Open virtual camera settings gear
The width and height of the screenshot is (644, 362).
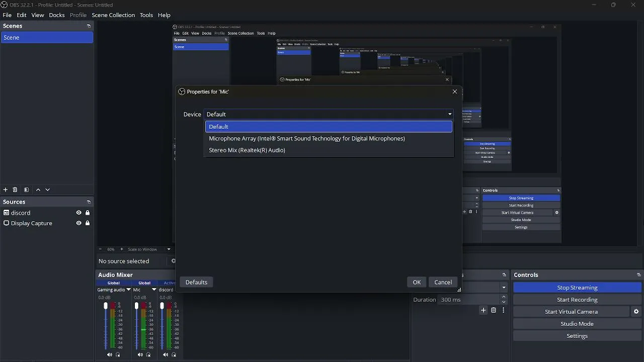tap(636, 312)
